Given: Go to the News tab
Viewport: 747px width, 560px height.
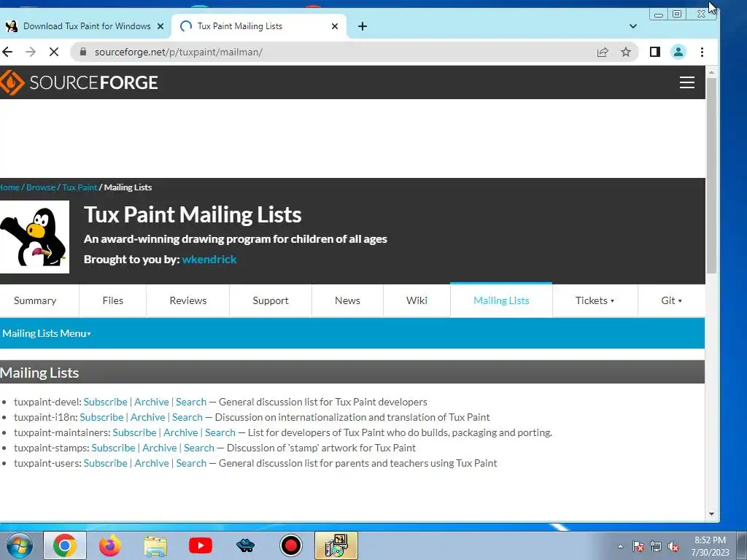Looking at the screenshot, I should 347,300.
